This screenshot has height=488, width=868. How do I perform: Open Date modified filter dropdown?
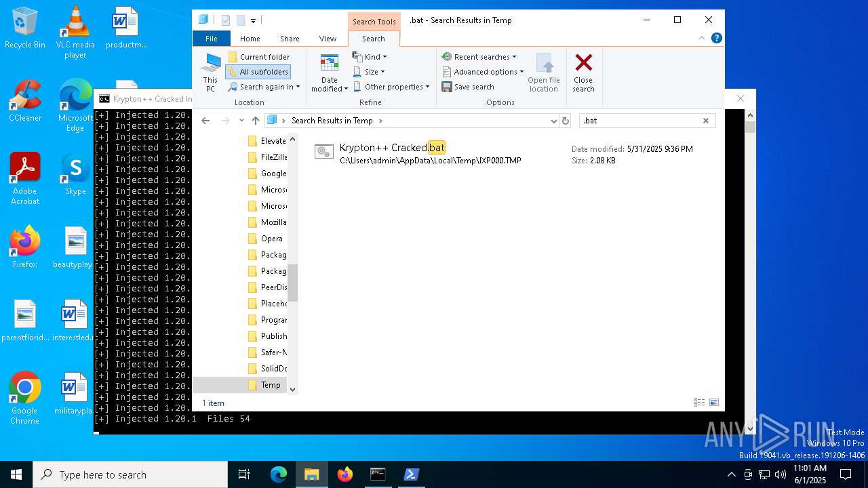[330, 73]
